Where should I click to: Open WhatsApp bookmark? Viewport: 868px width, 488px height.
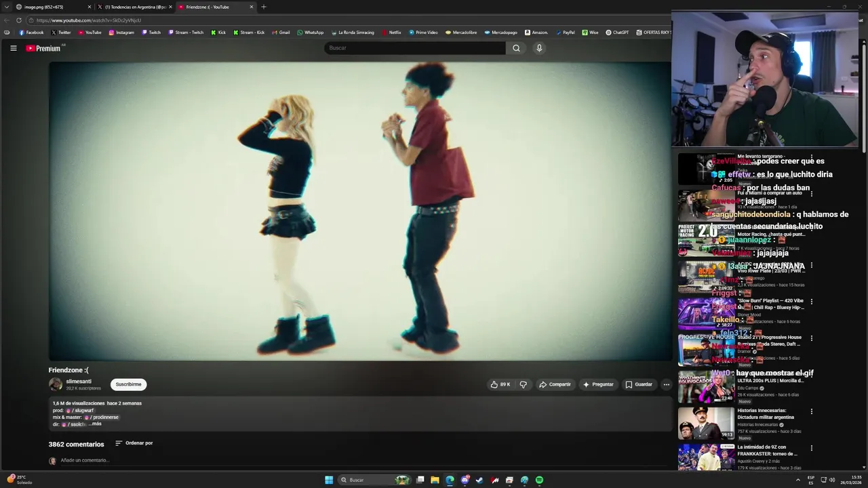(311, 33)
